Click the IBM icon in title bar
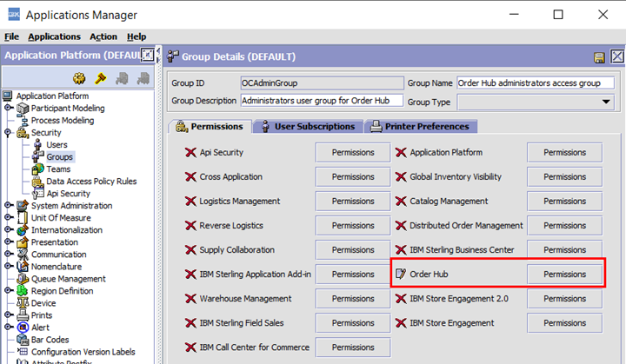 click(14, 15)
